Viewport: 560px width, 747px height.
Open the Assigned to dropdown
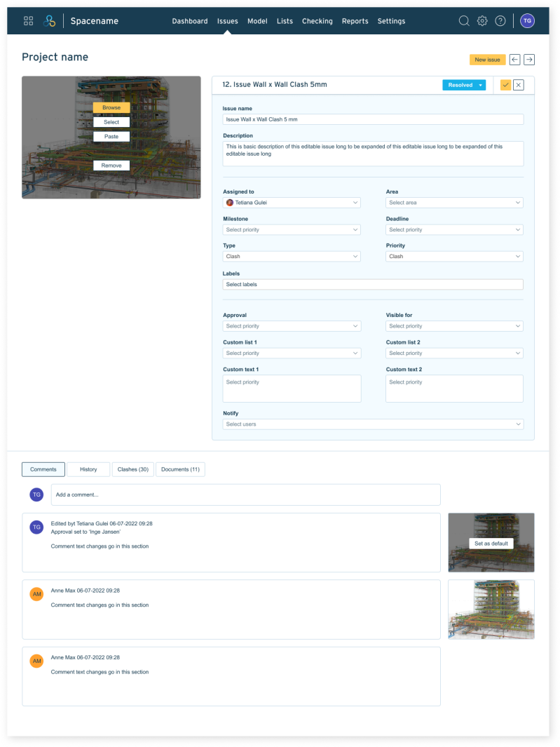pyautogui.click(x=292, y=203)
